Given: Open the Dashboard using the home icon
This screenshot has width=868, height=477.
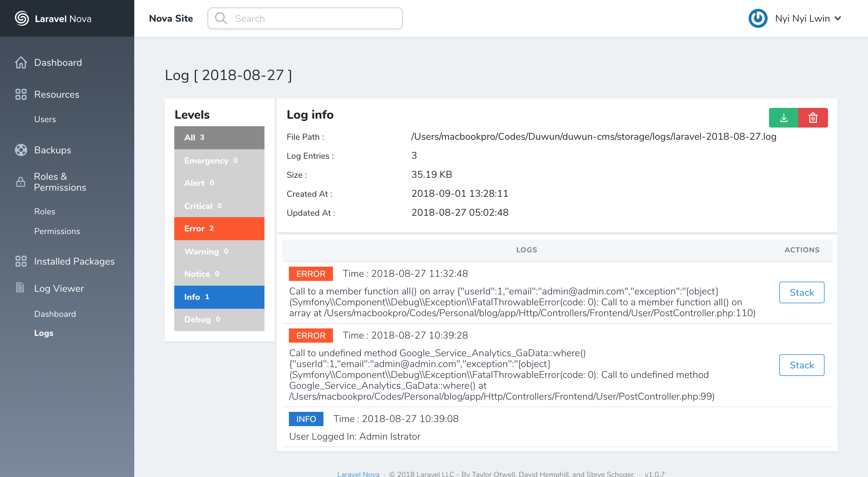Looking at the screenshot, I should coord(21,62).
